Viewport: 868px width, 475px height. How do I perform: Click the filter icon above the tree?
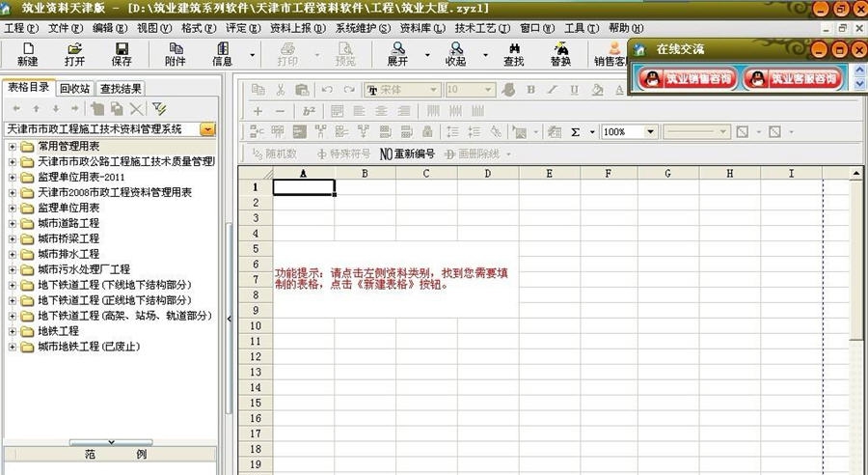pos(159,109)
